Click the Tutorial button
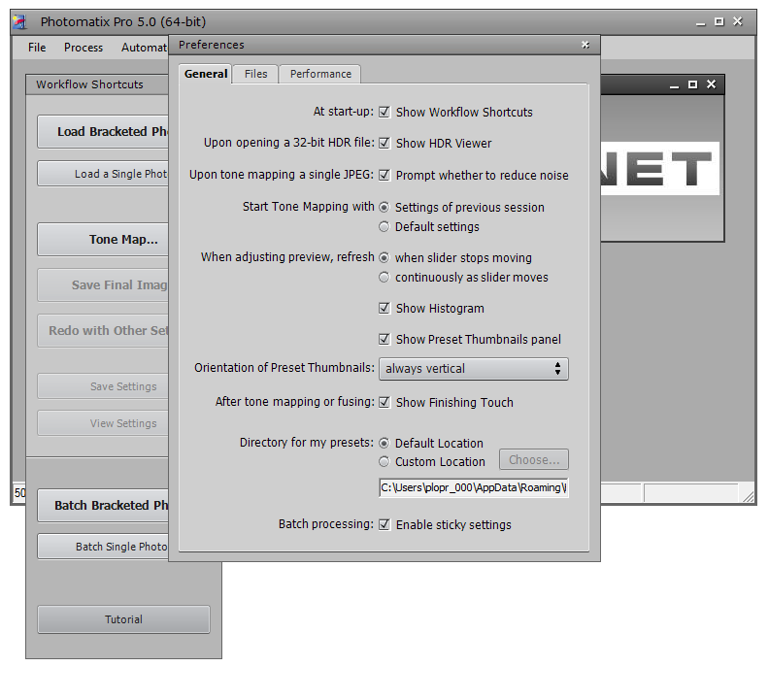 123,619
